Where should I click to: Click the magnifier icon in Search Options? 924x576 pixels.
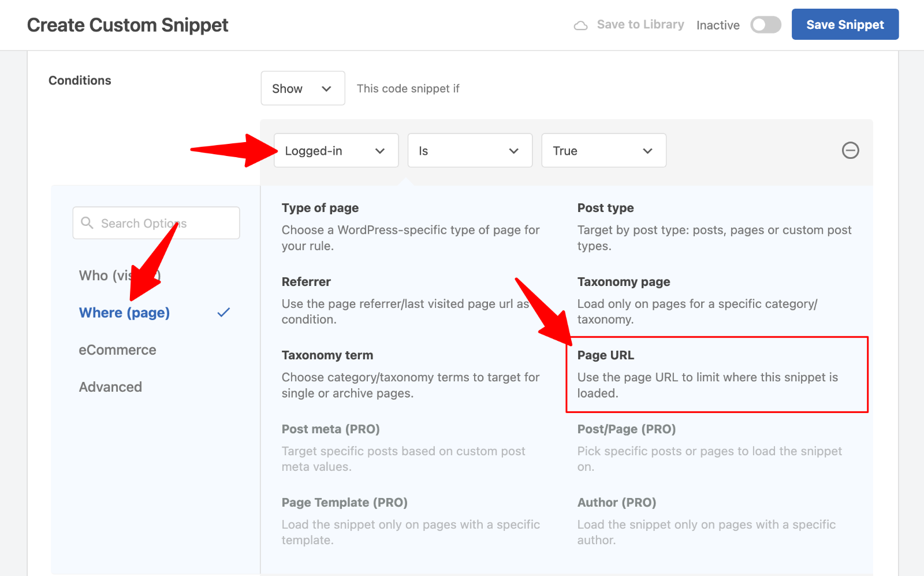(87, 223)
